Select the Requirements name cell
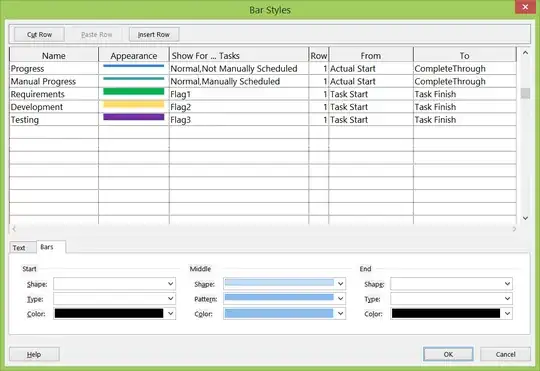 pos(54,94)
